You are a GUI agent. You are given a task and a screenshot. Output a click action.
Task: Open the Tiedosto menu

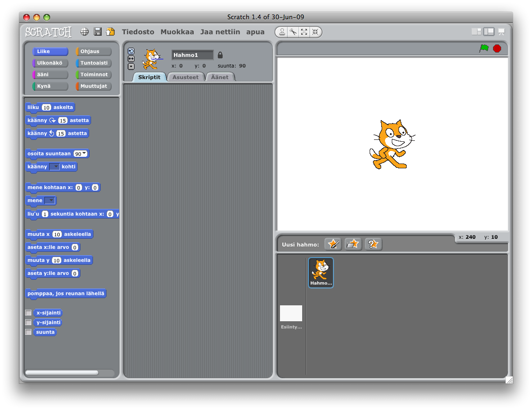[x=138, y=32]
